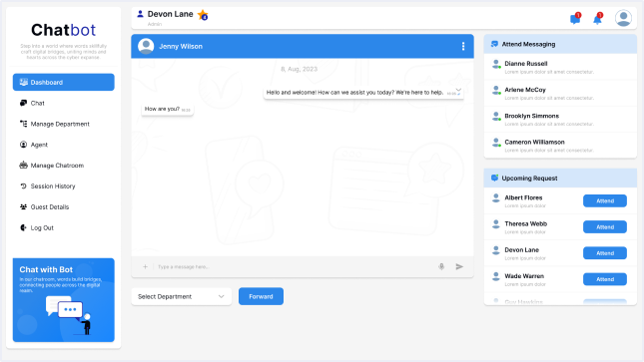Click the 'How are you?' message bubble
Image resolution: width=644 pixels, height=362 pixels.
coord(167,109)
